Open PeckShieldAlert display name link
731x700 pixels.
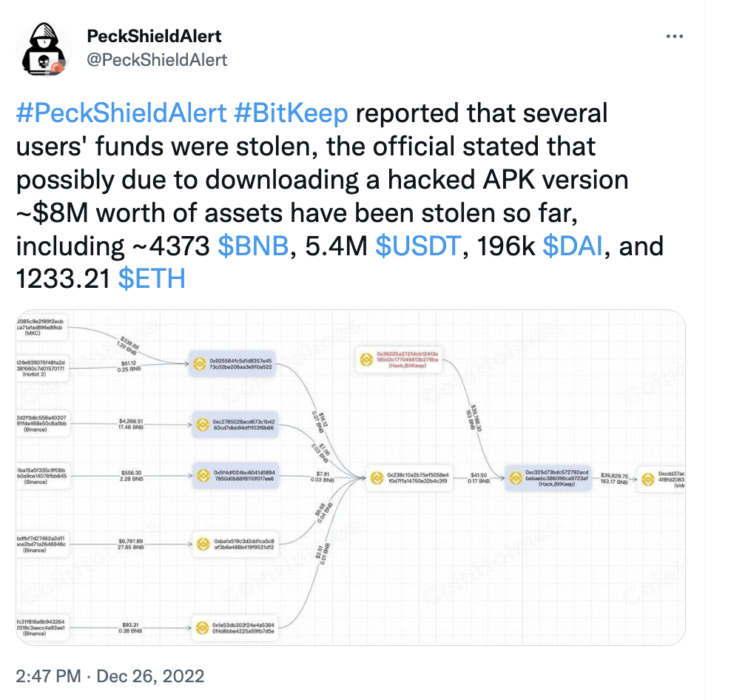click(x=154, y=36)
